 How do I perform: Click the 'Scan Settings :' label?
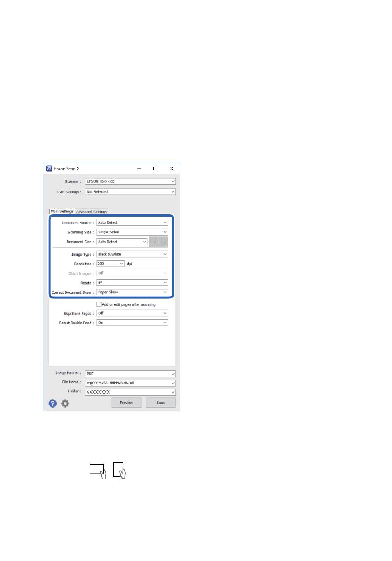[68, 192]
